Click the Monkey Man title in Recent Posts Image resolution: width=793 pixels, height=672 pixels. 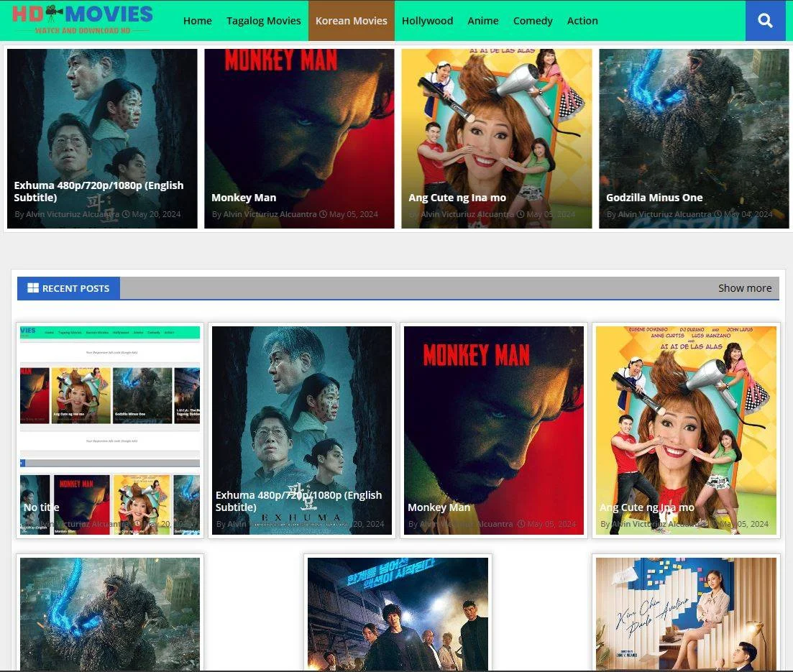tap(439, 507)
